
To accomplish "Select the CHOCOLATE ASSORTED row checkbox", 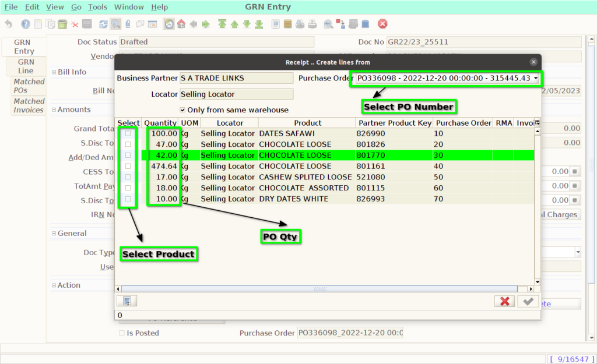I will point(128,188).
